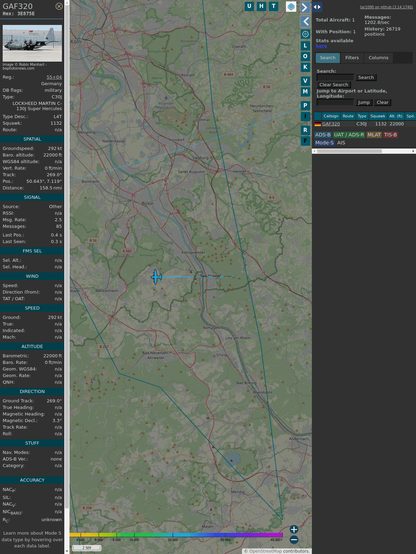416x554 pixels.
Task: Click the altitude color scale bar
Action: 176,535
